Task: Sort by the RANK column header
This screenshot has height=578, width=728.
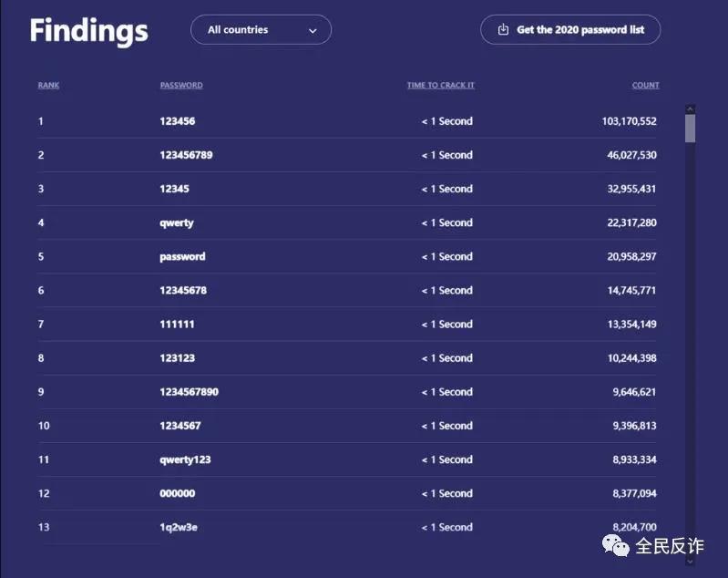Action: (48, 86)
